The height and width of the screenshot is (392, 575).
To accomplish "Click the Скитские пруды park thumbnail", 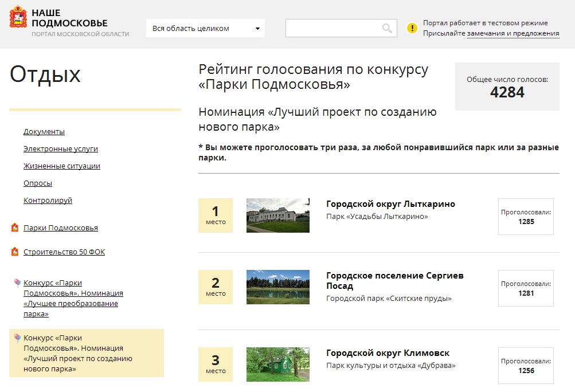I will [x=278, y=287].
